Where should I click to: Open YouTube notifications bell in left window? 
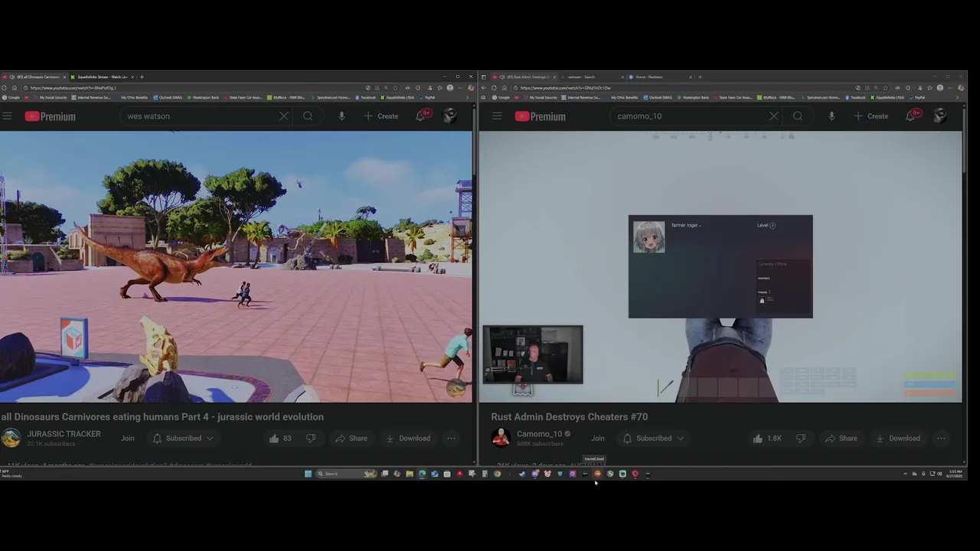422,116
